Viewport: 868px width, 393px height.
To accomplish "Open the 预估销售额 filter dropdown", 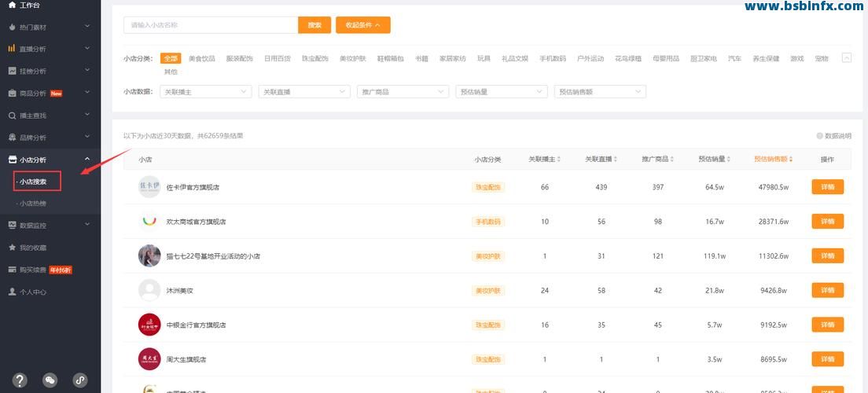I will click(600, 92).
